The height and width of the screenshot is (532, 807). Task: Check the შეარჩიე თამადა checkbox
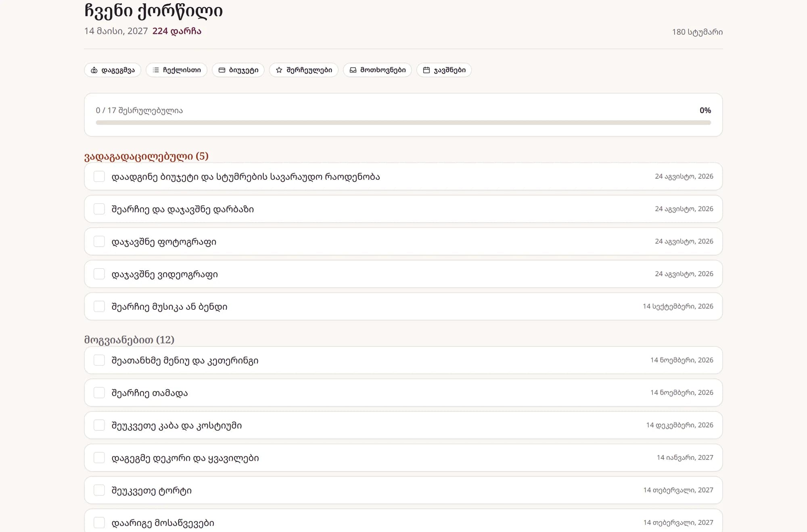pos(99,393)
